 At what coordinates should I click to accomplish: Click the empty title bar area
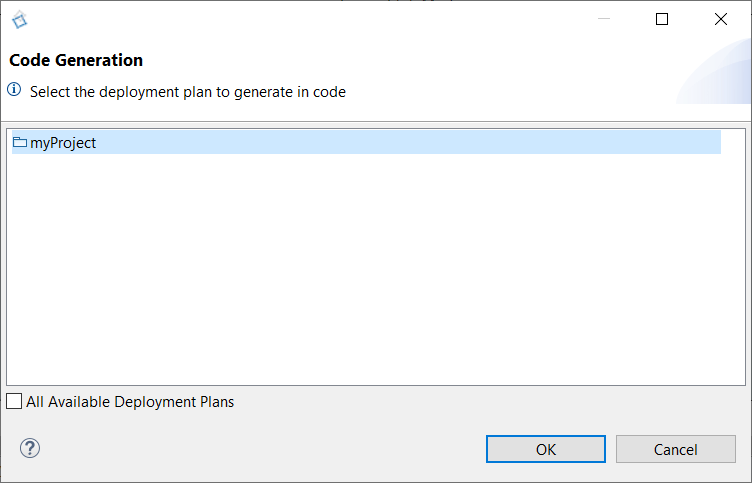[307, 19]
